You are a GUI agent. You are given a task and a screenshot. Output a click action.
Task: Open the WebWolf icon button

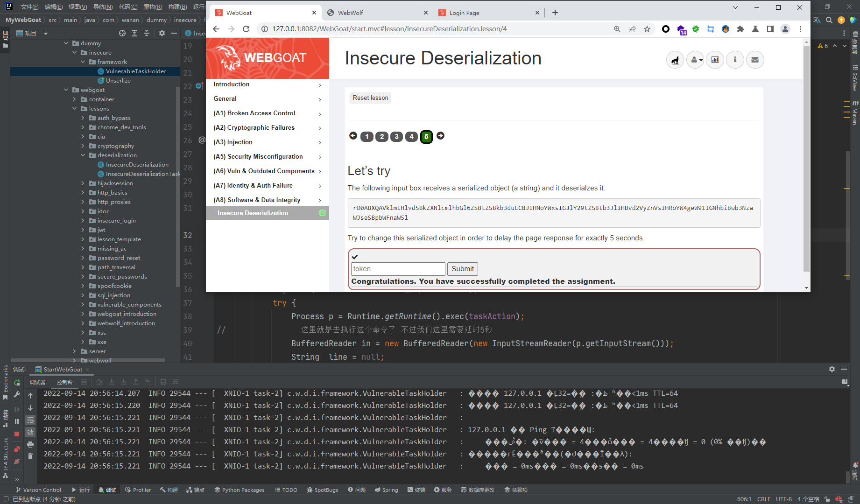pyautogui.click(x=675, y=60)
